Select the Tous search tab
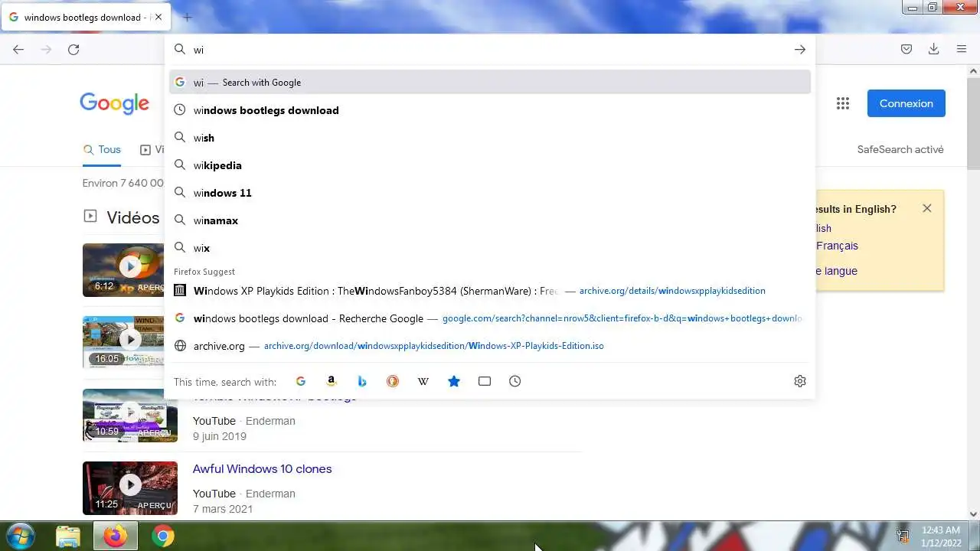The height and width of the screenshot is (551, 980). (102, 150)
